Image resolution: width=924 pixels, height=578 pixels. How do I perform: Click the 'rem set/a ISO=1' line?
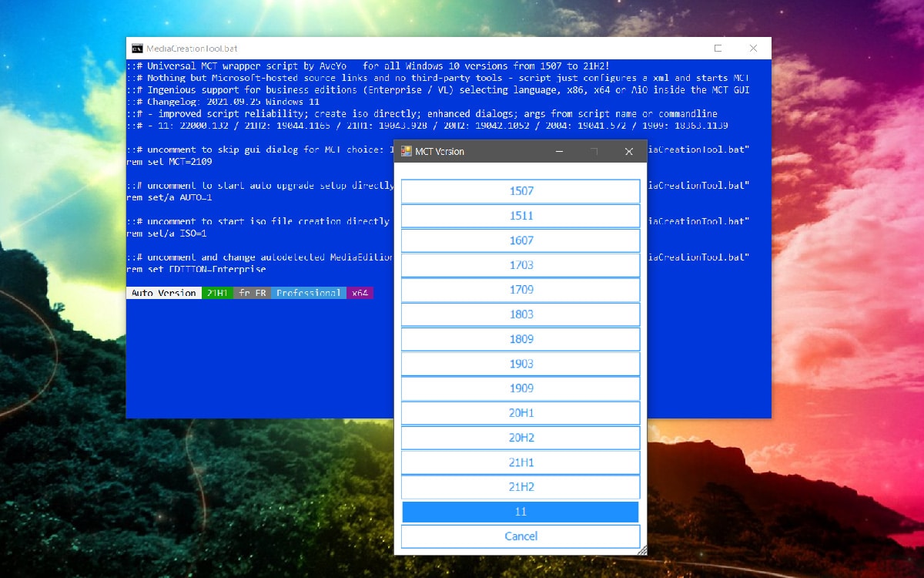[x=166, y=234]
